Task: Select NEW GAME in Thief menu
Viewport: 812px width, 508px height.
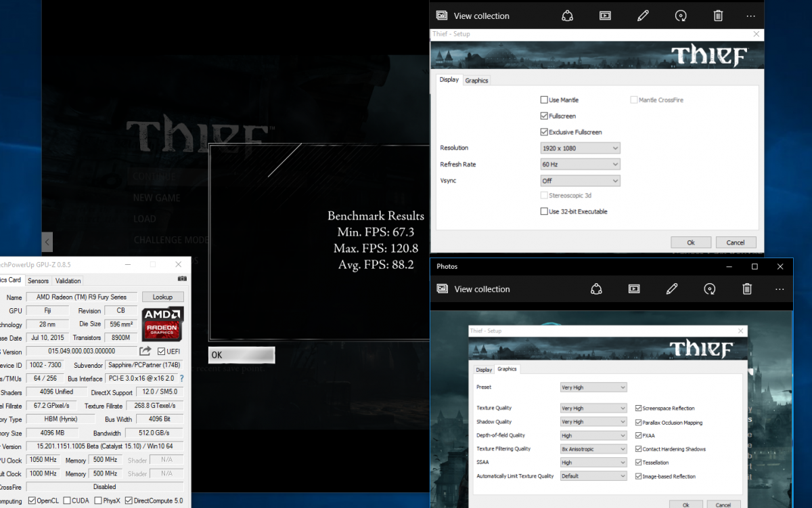Action: click(x=156, y=198)
